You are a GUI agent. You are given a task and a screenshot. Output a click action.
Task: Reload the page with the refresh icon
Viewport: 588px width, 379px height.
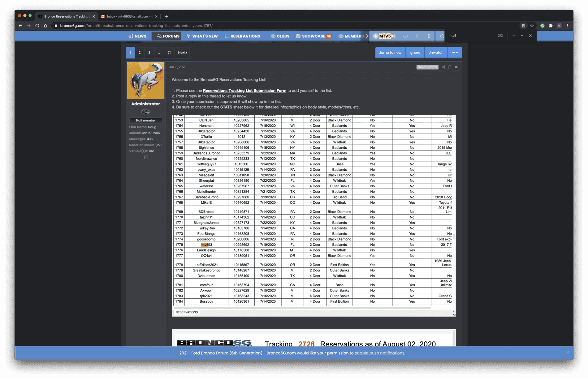[37, 26]
